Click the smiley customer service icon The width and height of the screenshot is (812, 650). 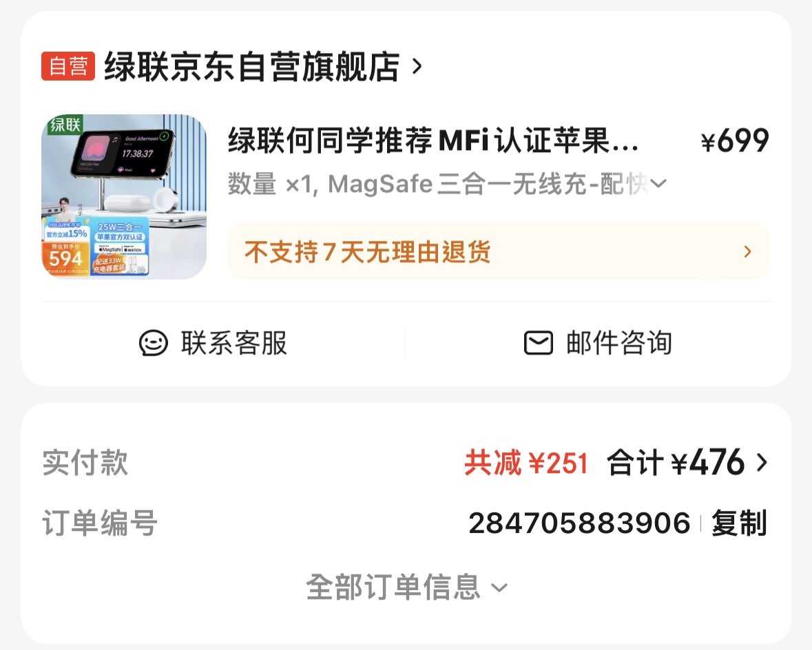154,343
